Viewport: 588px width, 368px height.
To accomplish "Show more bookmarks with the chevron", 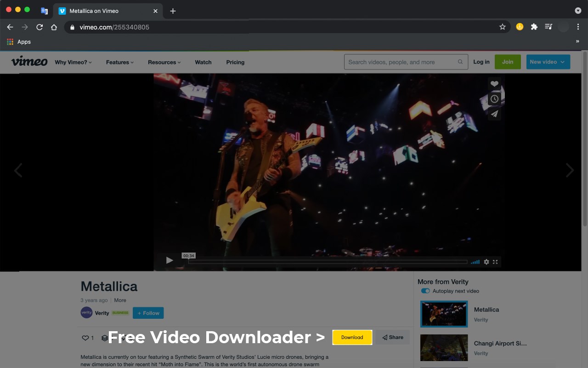I will tap(577, 41).
